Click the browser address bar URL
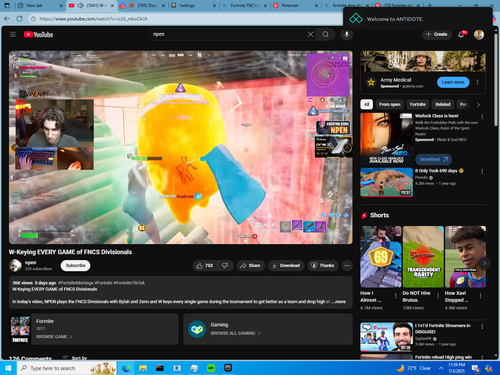500x375 pixels. (x=93, y=19)
